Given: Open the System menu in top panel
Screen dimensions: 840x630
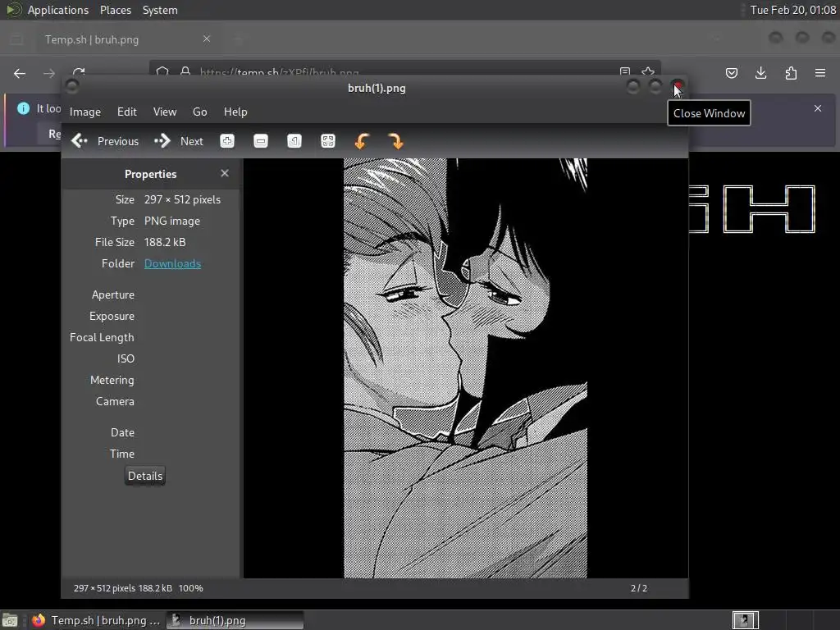Looking at the screenshot, I should point(160,10).
